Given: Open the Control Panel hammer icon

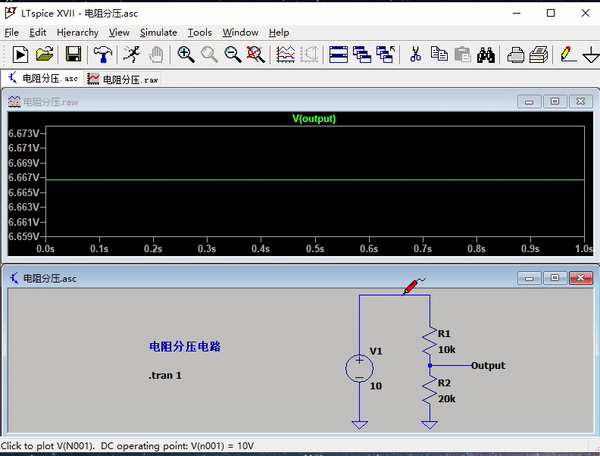Looking at the screenshot, I should click(102, 55).
